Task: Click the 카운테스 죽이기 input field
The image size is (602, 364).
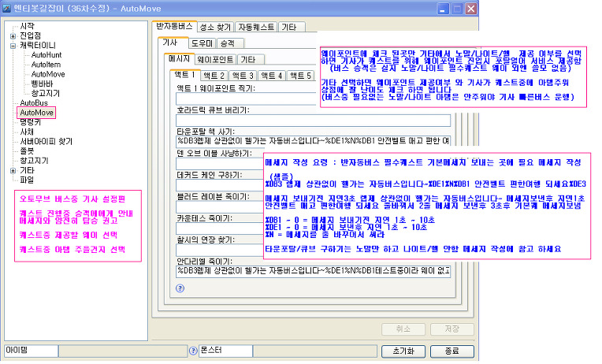Action: [x=220, y=228]
